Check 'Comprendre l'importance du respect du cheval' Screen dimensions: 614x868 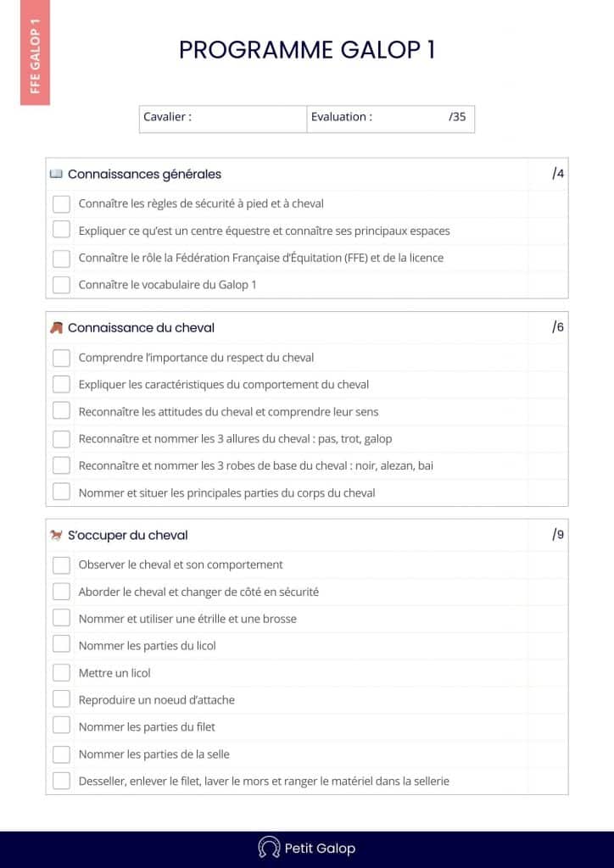61,358
